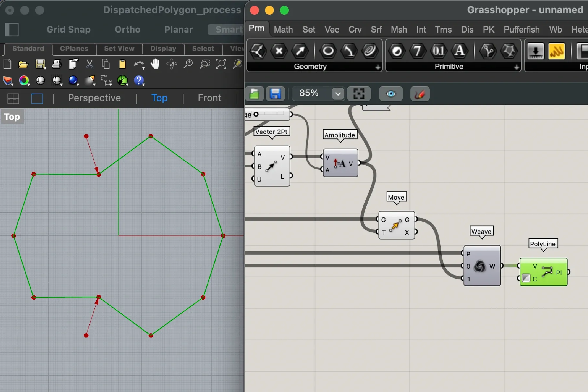Viewport: 588px width, 392px height.
Task: Toggle Grid Snap on
Action: [69, 29]
